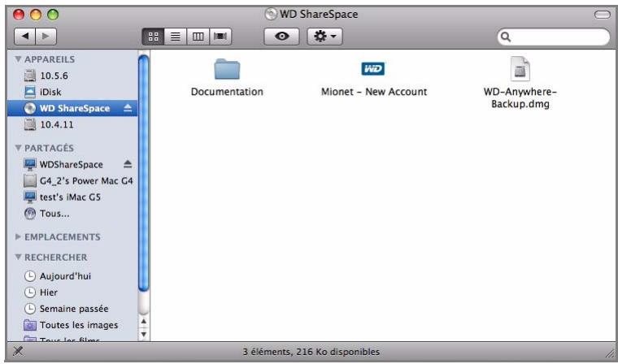Eject the WD ShareSpace disc volume
The height and width of the screenshot is (364, 618).
tap(128, 108)
